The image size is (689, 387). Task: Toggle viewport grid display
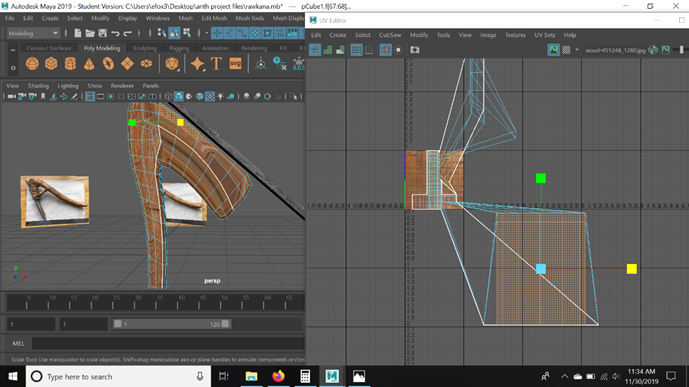pyautogui.click(x=90, y=96)
